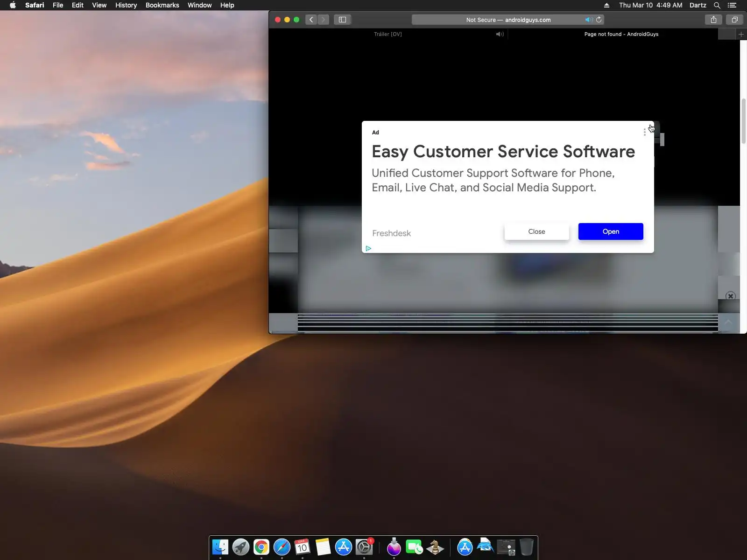Click the Safari page vertical scrollbar
This screenshot has width=747, height=560.
tap(744, 121)
